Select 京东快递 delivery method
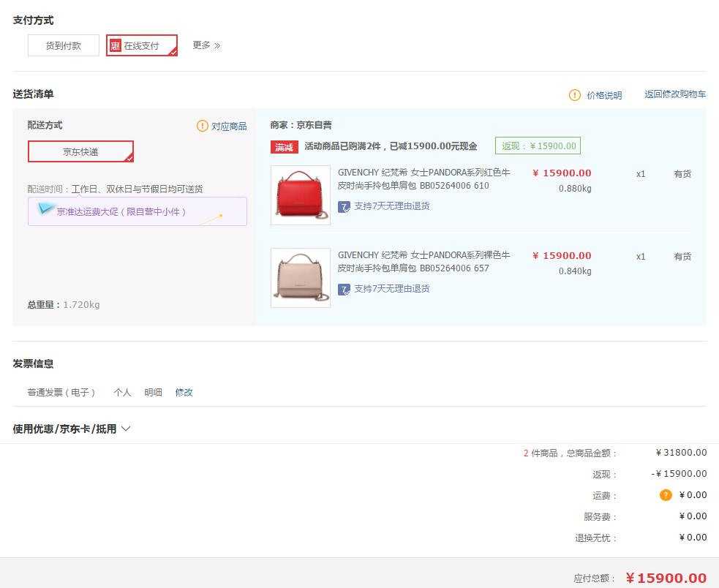Viewport: 719px width, 588px height. [80, 151]
